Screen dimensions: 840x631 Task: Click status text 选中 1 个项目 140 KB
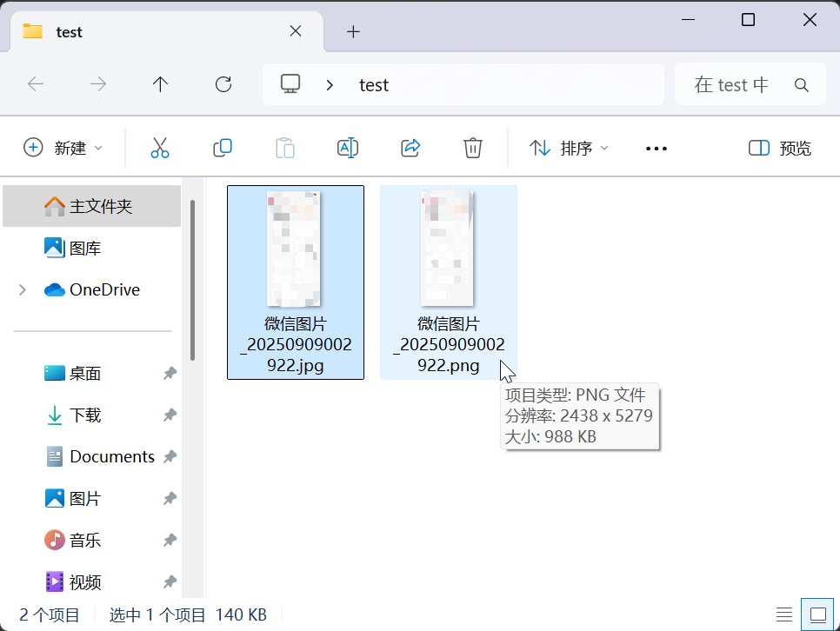point(188,615)
